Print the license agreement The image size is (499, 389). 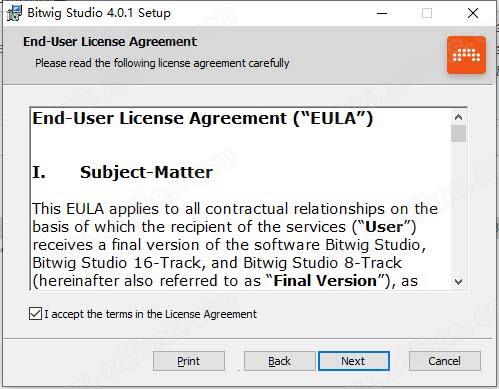(x=189, y=361)
